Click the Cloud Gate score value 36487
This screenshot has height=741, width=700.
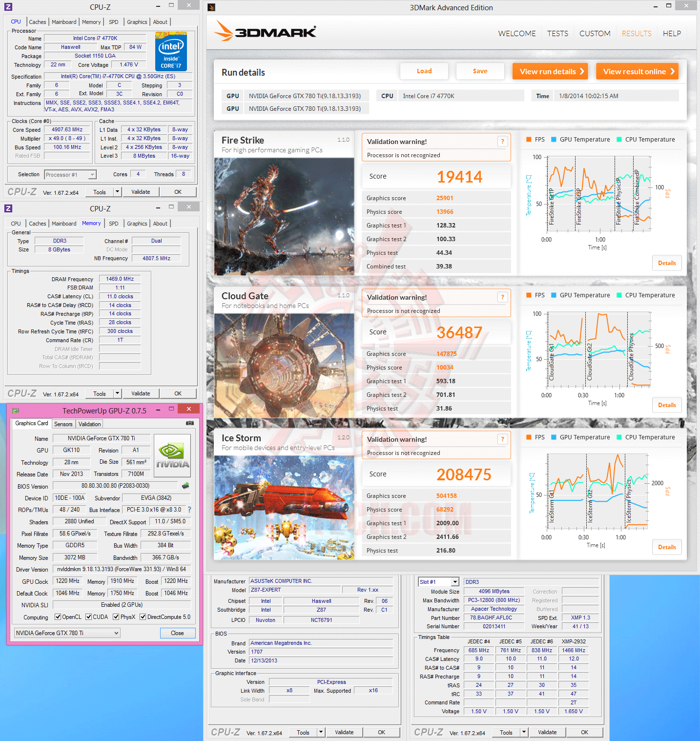tap(459, 332)
